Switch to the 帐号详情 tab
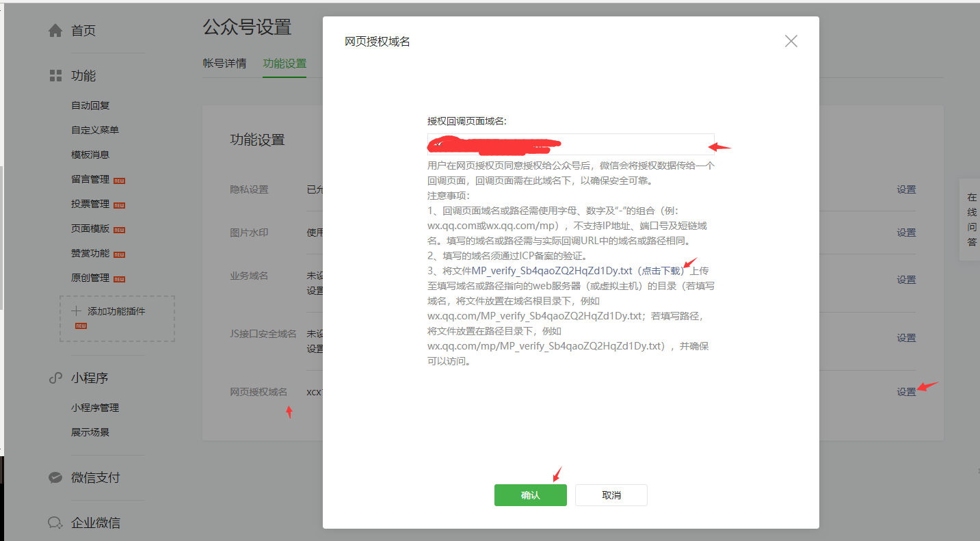Screen dimensions: 980x541 pyautogui.click(x=224, y=64)
